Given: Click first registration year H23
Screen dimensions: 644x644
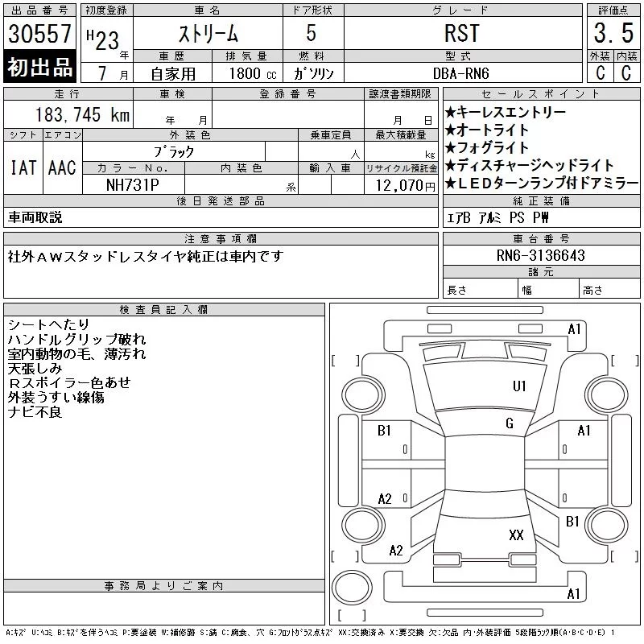Looking at the screenshot, I should tap(103, 39).
